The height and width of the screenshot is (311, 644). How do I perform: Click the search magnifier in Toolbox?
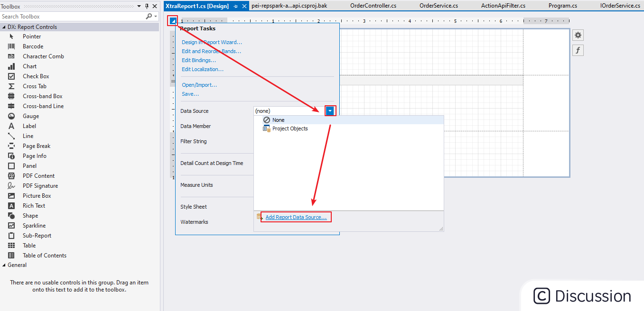(149, 17)
